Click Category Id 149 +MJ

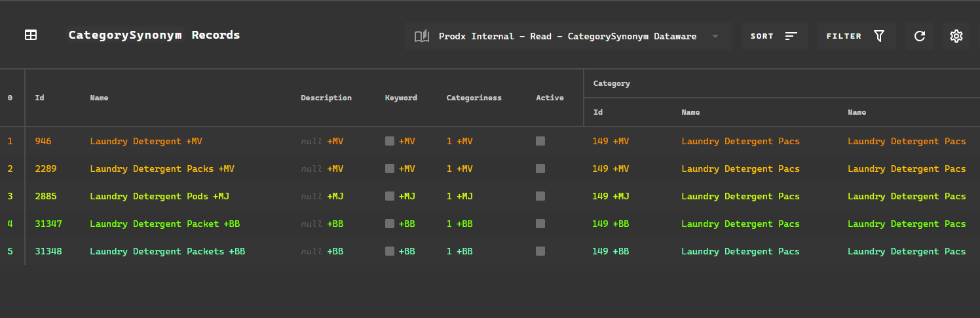(611, 196)
